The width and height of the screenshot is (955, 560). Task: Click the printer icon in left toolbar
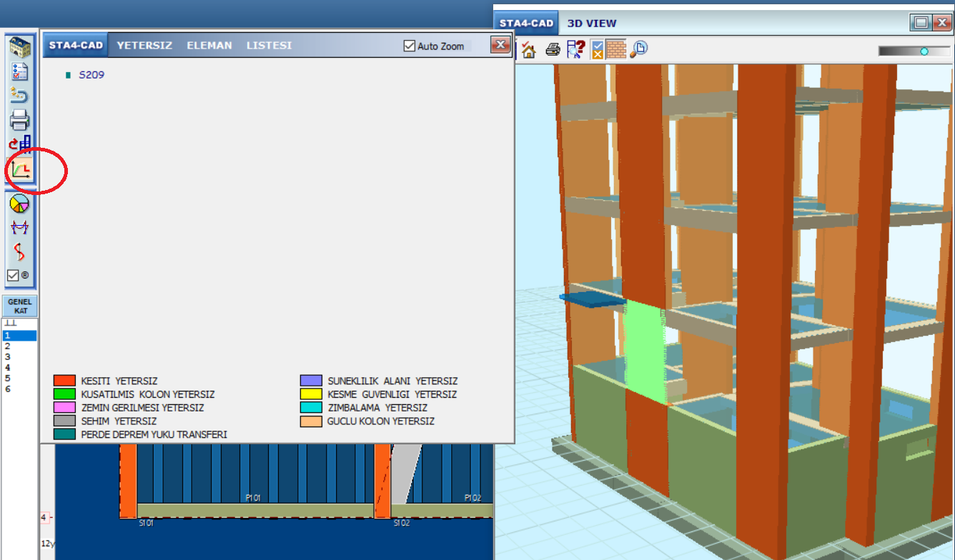pyautogui.click(x=19, y=119)
